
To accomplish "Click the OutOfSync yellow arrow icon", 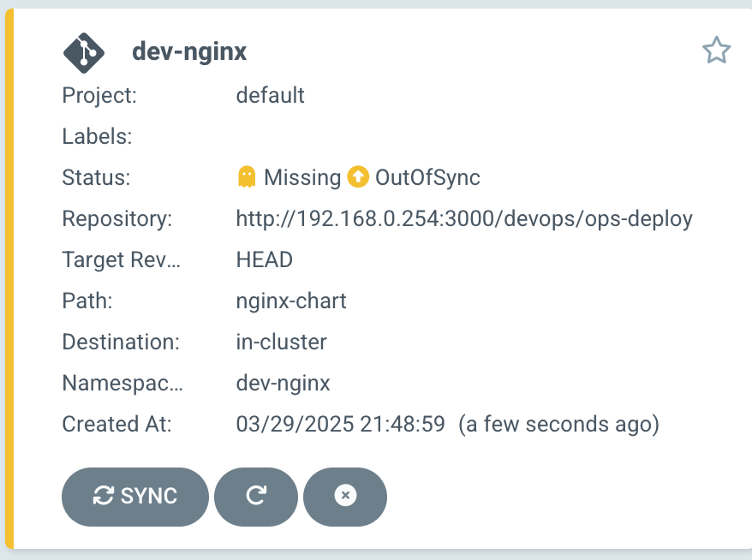I will 358,176.
